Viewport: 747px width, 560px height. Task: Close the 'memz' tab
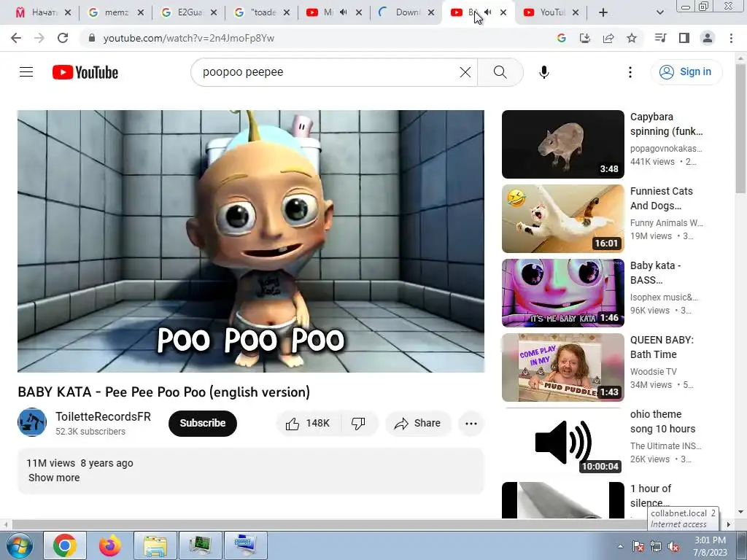point(141,12)
